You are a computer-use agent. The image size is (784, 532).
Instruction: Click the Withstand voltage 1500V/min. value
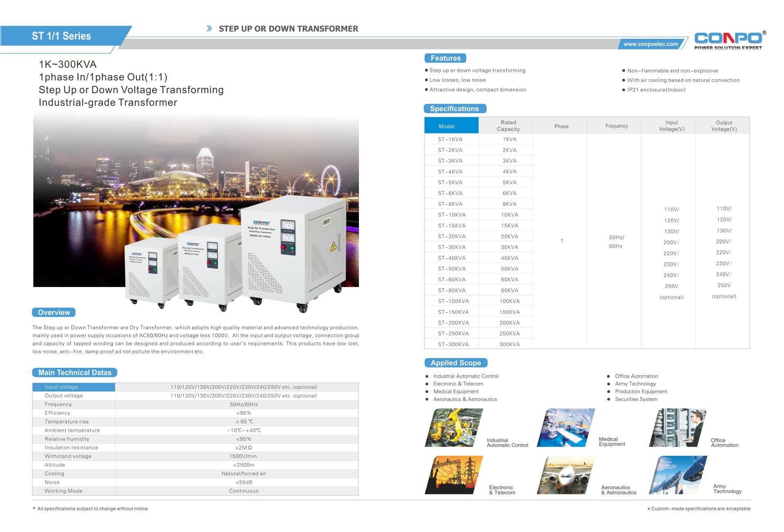pyautogui.click(x=244, y=456)
